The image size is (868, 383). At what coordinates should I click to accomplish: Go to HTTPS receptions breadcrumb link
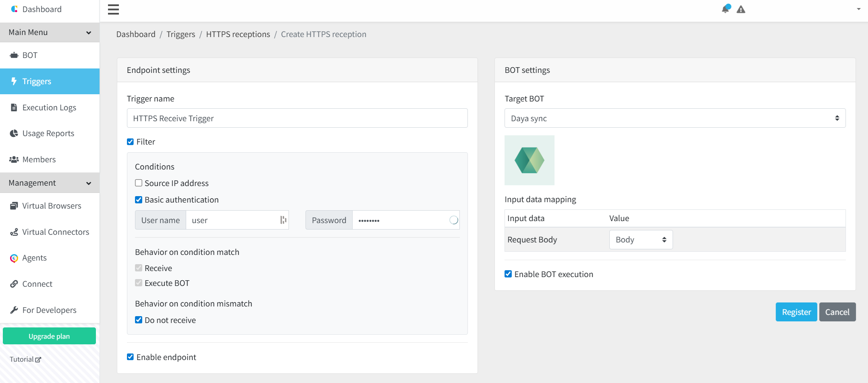click(238, 34)
